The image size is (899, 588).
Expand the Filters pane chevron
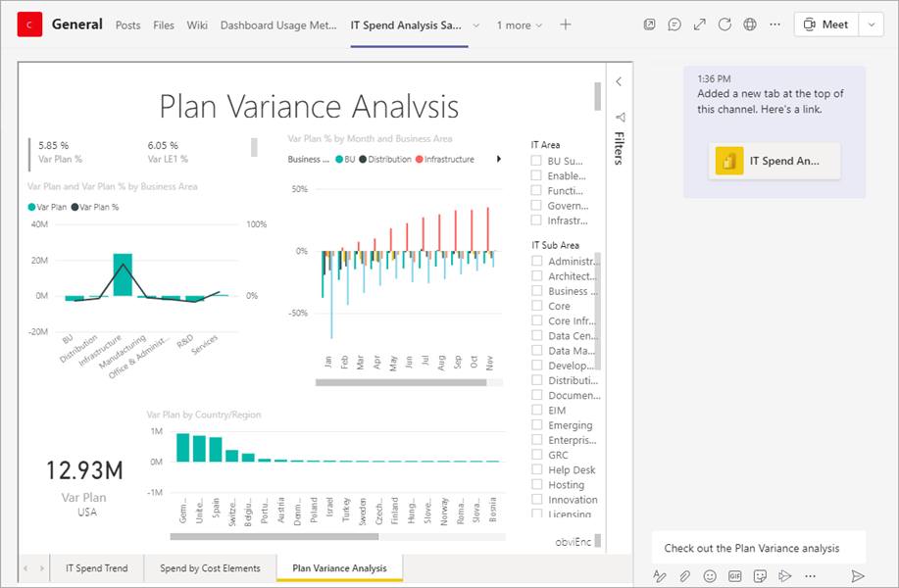[619, 81]
